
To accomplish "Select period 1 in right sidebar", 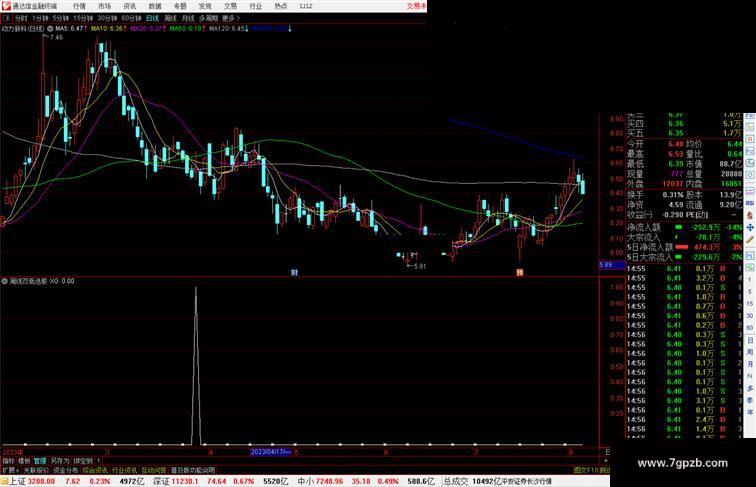I will [x=750, y=280].
